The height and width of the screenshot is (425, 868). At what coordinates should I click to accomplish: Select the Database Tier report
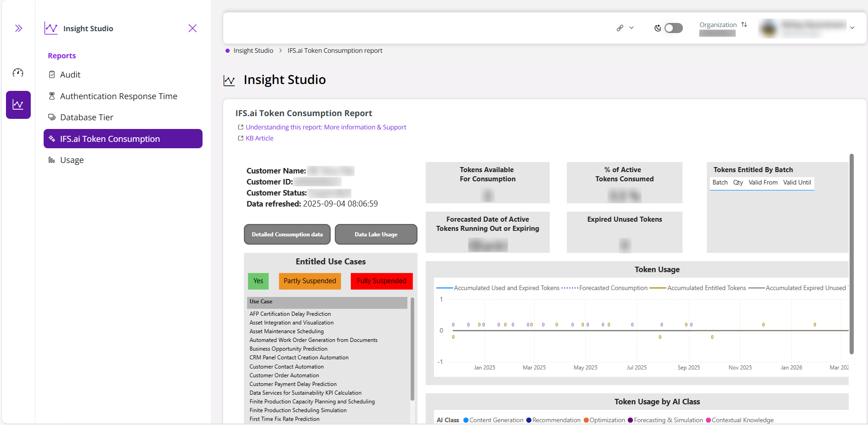[x=86, y=117]
